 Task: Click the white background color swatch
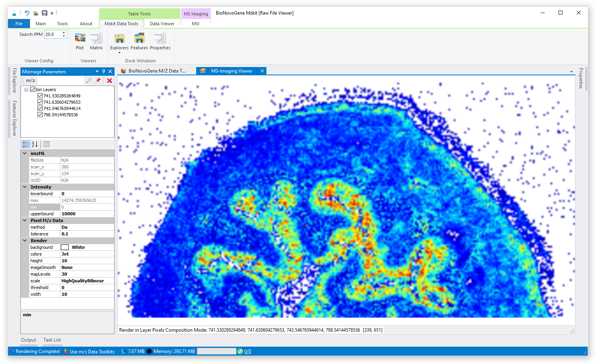pos(65,247)
